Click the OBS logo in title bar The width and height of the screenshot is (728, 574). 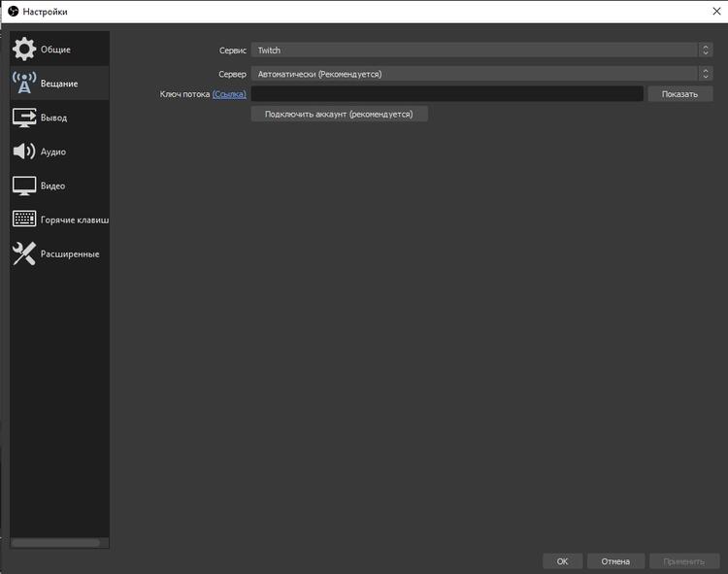coord(13,11)
